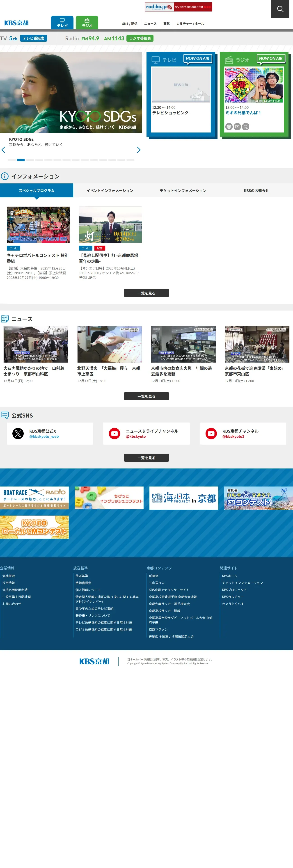Open お問い合わせ footer link

[x=12, y=604]
